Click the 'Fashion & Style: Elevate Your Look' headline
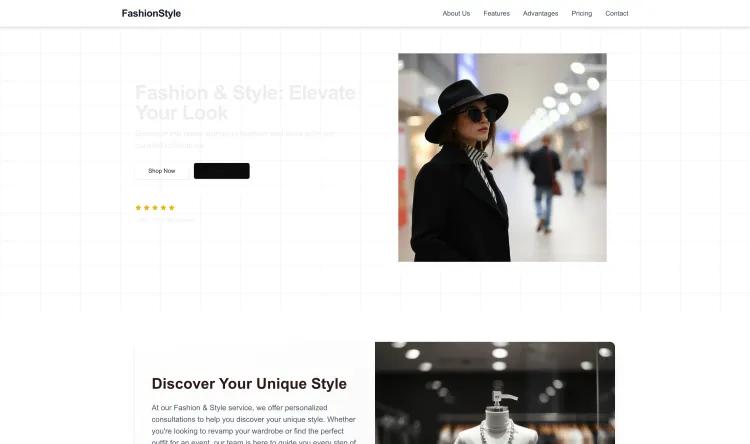Image resolution: width=750 pixels, height=444 pixels. [245, 102]
